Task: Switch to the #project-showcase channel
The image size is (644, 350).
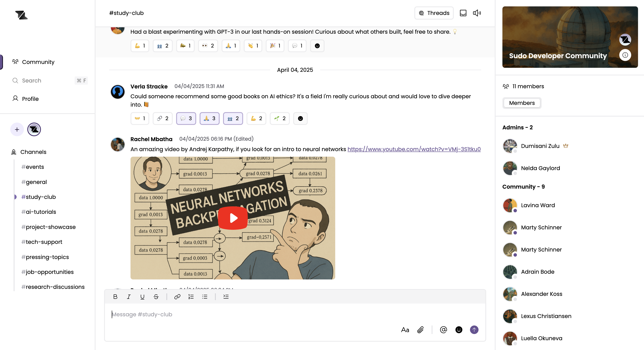Action: 48,227
